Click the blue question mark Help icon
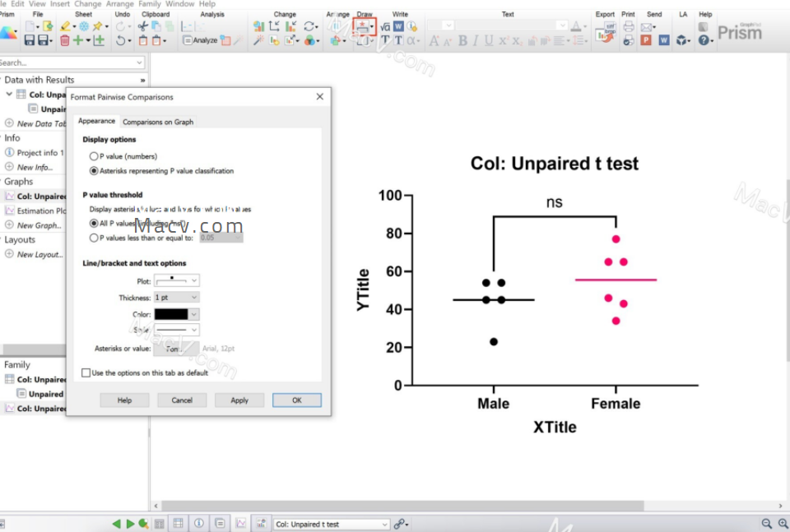This screenshot has width=790, height=532. point(704,40)
